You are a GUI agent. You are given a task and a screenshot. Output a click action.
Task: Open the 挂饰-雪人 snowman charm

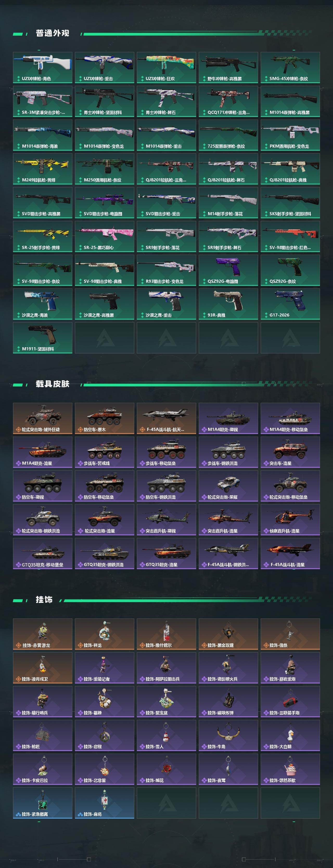(x=166, y=735)
